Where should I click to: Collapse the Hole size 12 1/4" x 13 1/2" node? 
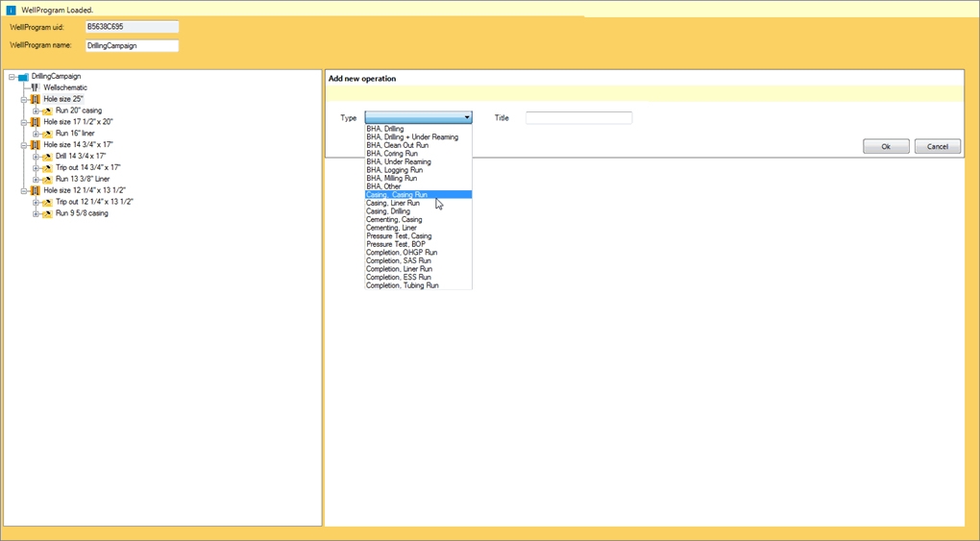(24, 191)
